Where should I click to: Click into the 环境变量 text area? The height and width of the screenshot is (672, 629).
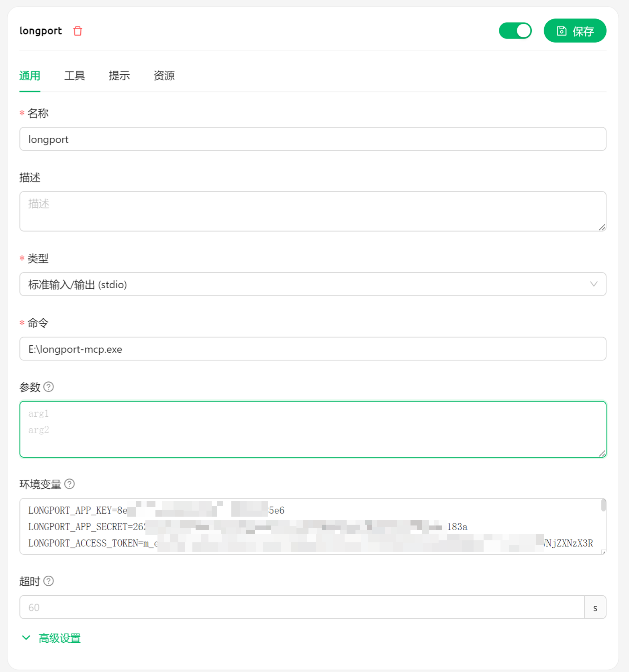[x=313, y=527]
